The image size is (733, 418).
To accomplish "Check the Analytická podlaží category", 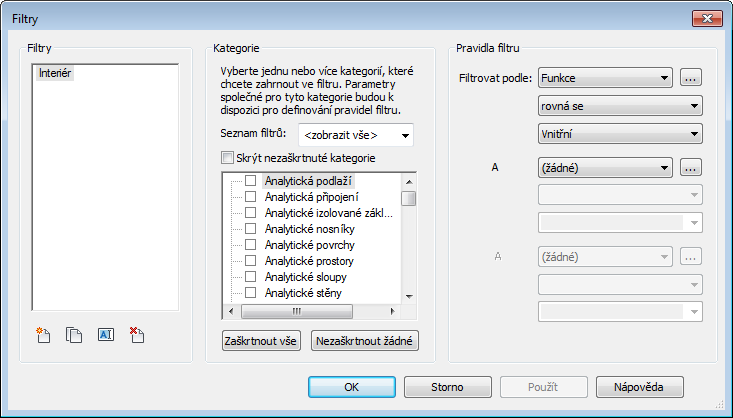I will tap(251, 181).
